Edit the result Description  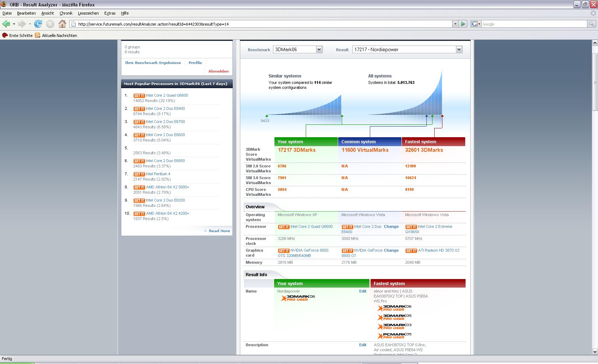point(363,345)
